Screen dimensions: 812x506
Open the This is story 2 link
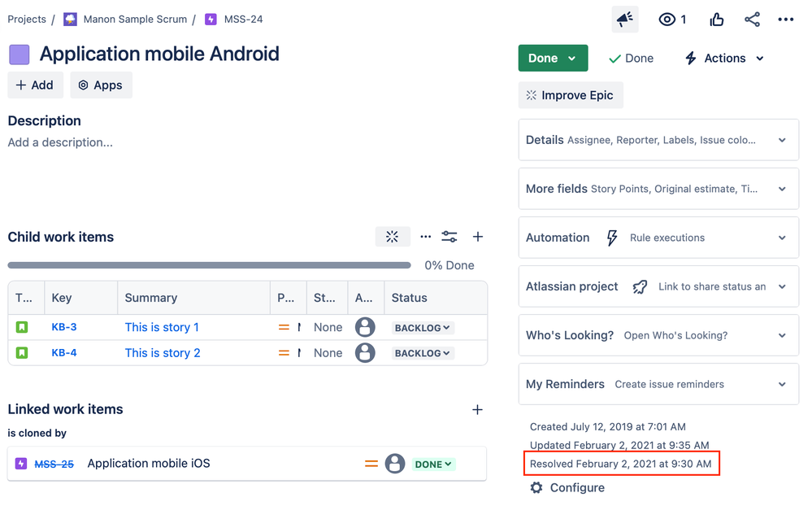point(163,352)
